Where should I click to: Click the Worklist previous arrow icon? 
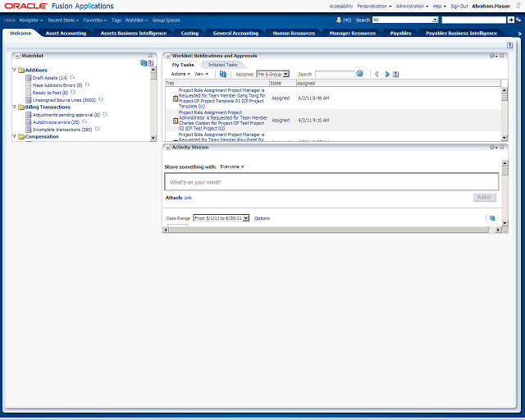coord(376,74)
